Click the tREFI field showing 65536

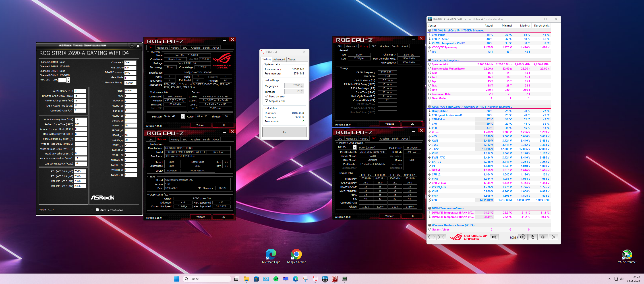131,91
